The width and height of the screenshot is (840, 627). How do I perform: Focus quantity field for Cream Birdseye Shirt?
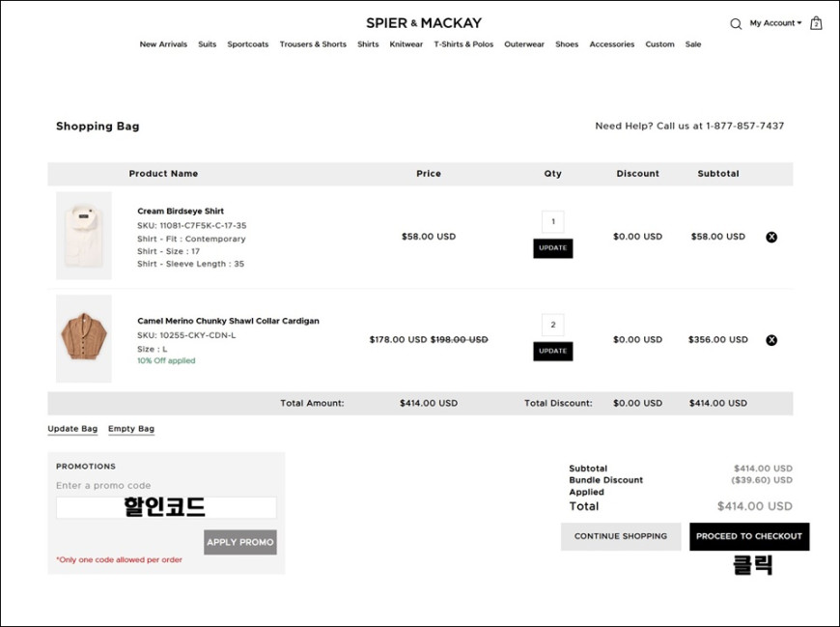(553, 221)
